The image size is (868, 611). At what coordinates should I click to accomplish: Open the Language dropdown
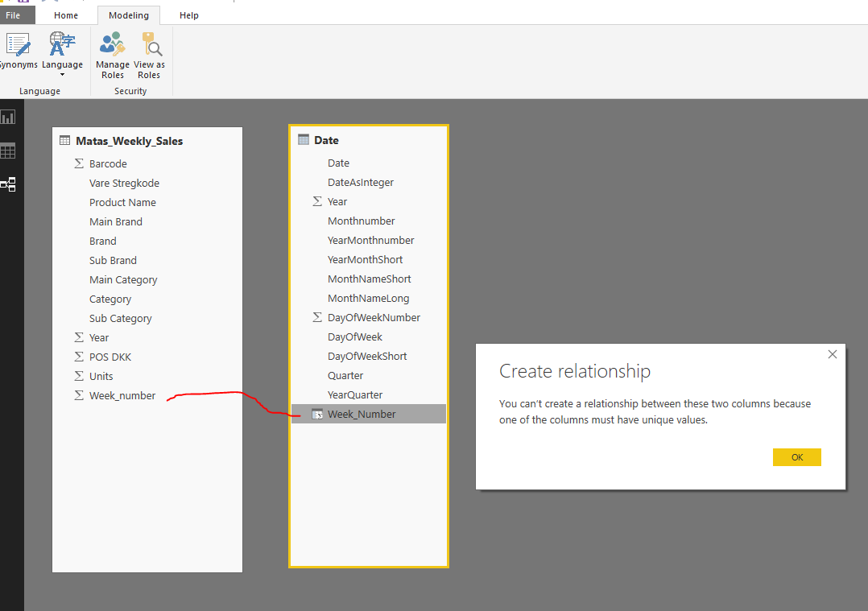pyautogui.click(x=62, y=54)
